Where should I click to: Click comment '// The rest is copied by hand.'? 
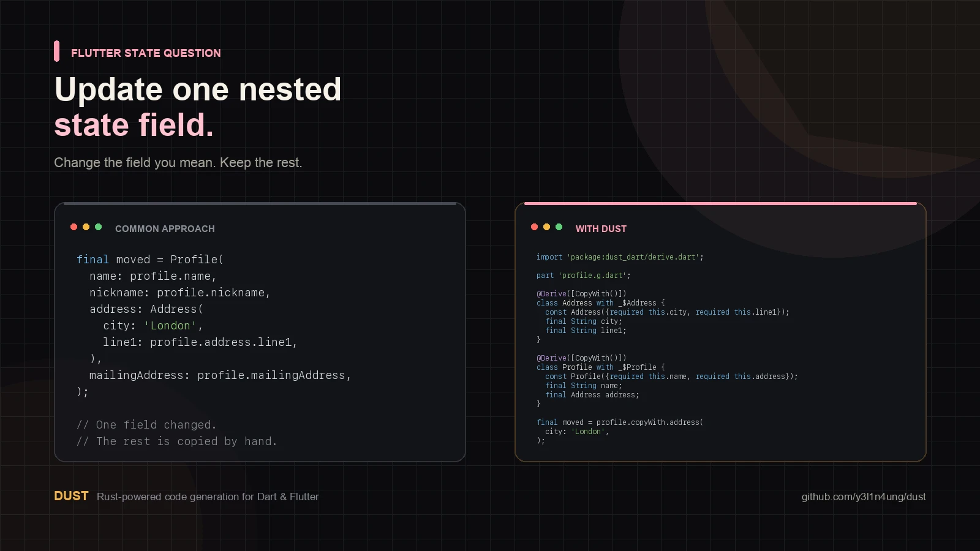pos(177,441)
